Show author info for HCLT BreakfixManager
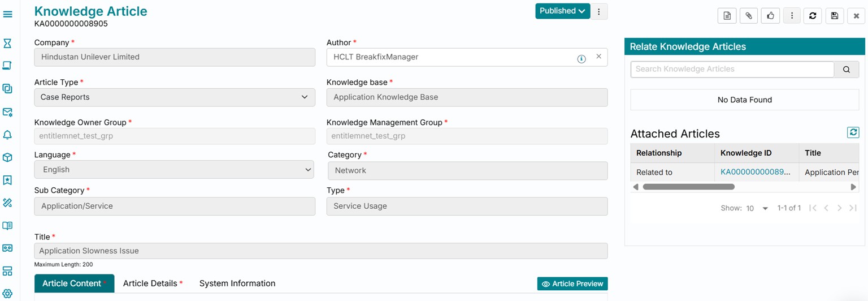 581,59
